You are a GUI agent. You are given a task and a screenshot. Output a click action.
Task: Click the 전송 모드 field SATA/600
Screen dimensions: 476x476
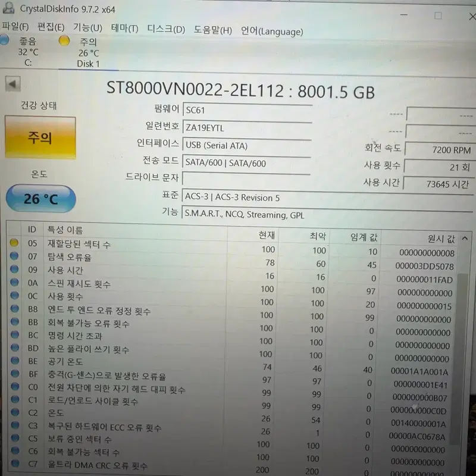pos(246,162)
